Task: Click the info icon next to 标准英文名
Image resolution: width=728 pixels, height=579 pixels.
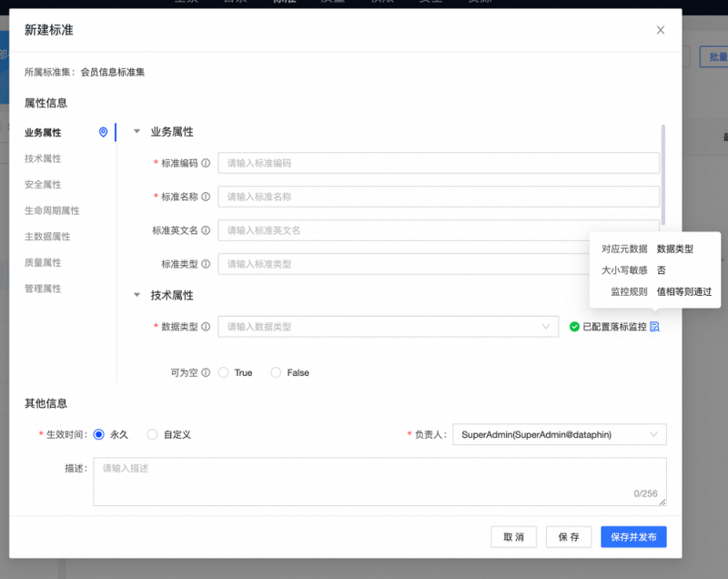Action: click(x=206, y=230)
